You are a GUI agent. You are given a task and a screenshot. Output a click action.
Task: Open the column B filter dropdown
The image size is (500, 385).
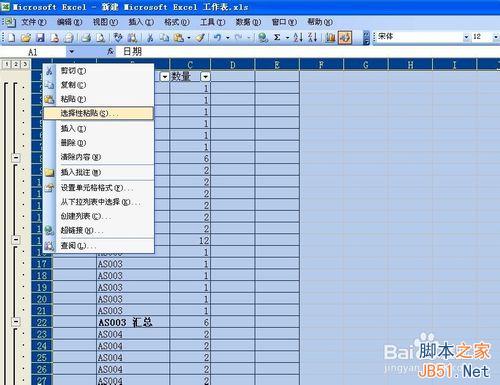164,77
